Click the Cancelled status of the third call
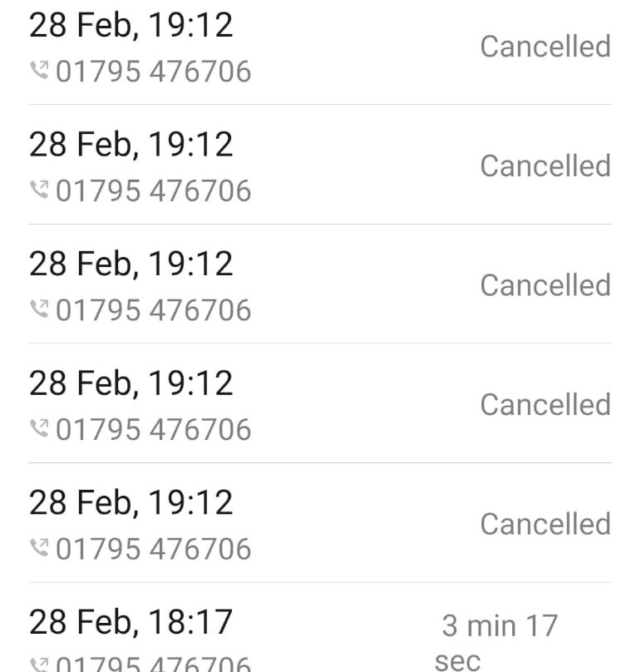Screen dimensions: 641x672 (545, 285)
